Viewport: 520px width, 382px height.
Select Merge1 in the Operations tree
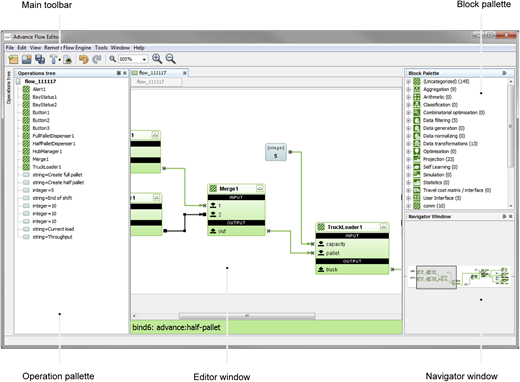[41, 159]
